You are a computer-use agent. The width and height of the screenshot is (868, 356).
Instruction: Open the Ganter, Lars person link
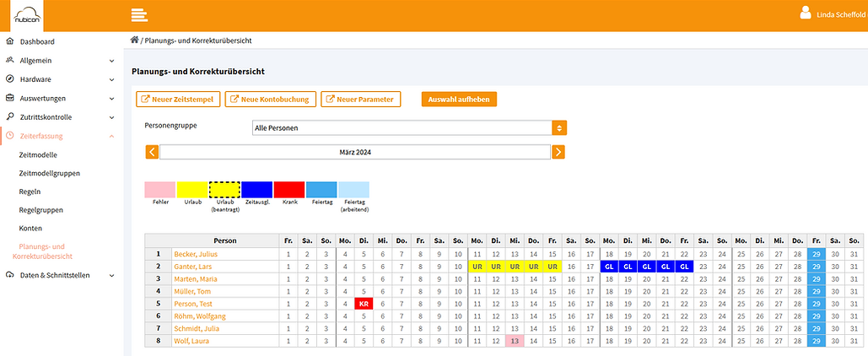192,267
